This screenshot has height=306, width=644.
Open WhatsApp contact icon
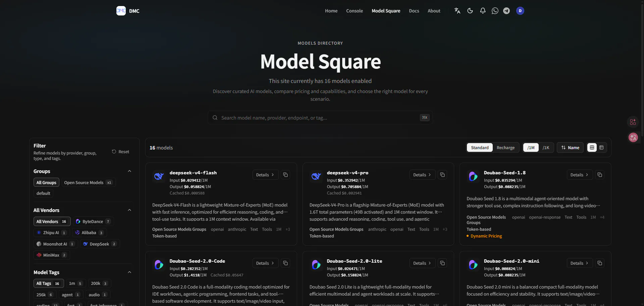coord(495,11)
